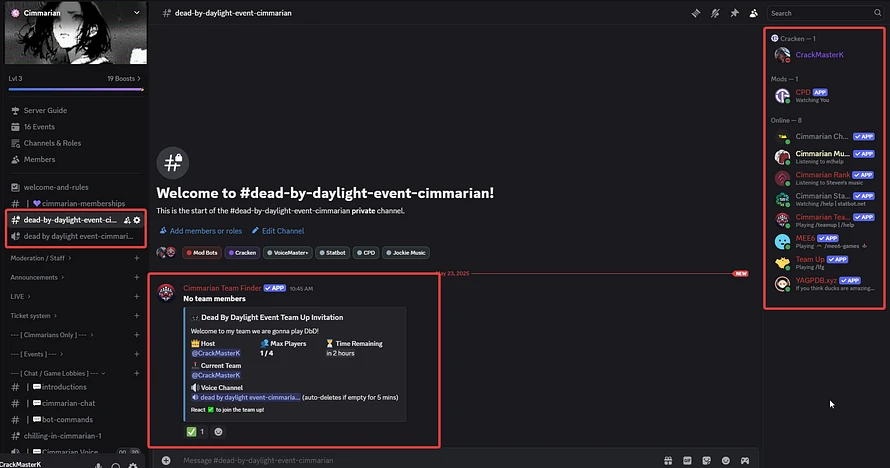Invite people to dead-by-daylight-event channel icon
Image resolution: width=890 pixels, height=468 pixels.
pyautogui.click(x=127, y=220)
